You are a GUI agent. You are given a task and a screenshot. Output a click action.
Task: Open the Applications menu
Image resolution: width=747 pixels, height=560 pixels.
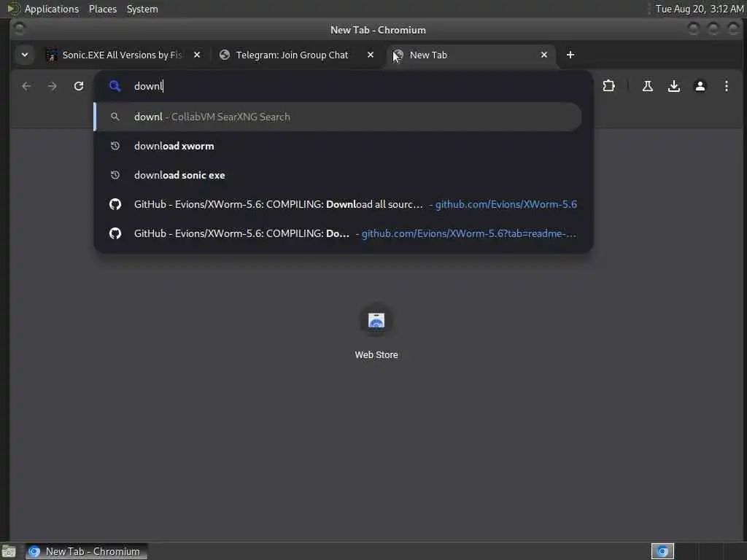pyautogui.click(x=52, y=9)
